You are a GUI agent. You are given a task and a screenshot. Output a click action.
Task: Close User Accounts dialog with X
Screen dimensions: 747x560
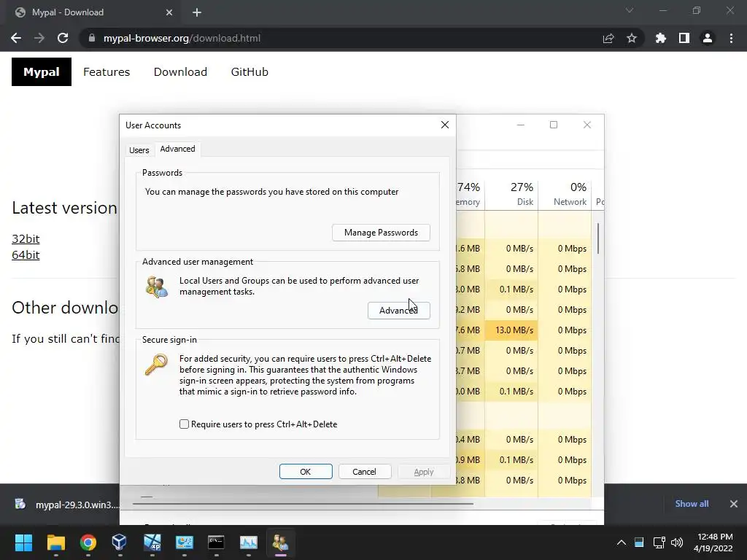[x=445, y=125]
